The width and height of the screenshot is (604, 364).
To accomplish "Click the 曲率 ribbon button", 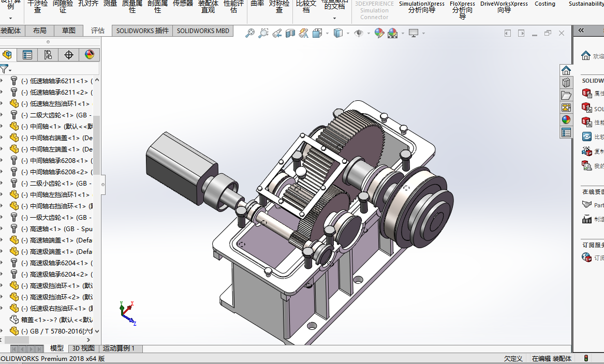I will coord(257,4).
